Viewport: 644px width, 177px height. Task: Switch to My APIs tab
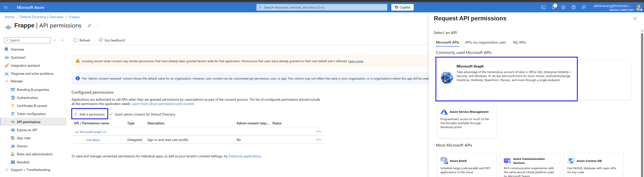coord(519,42)
